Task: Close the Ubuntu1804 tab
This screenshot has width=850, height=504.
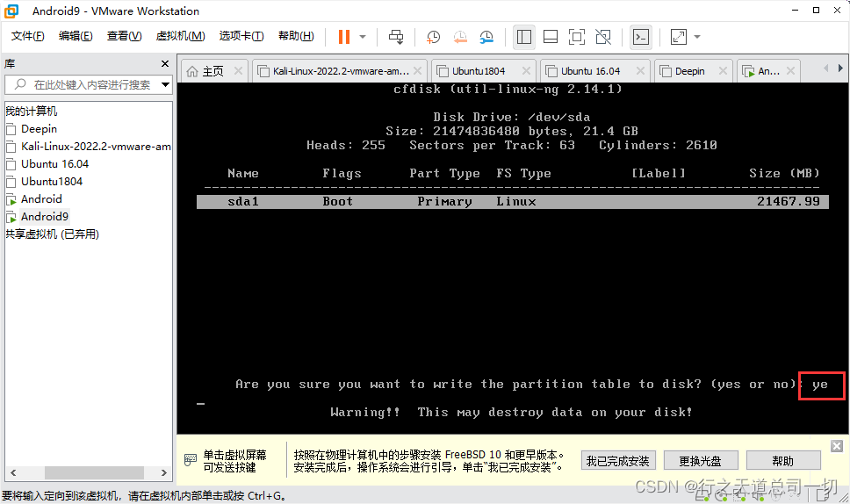Action: (526, 71)
